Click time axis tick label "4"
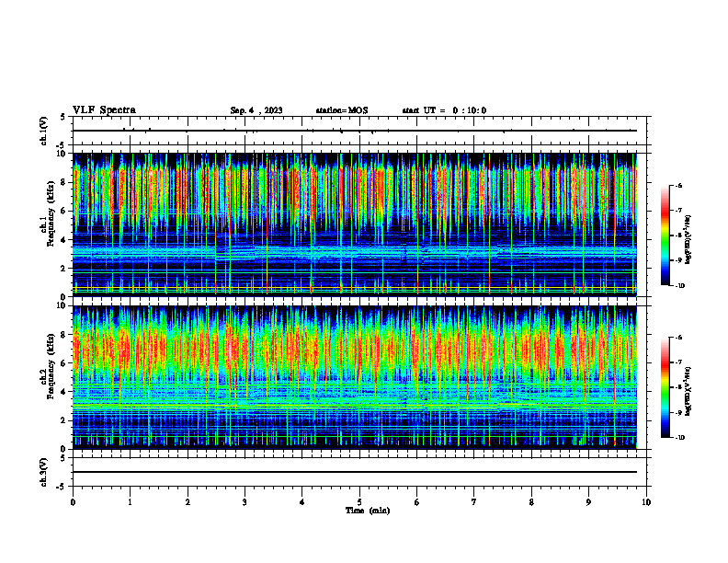Image resolution: width=728 pixels, height=563 pixels. (302, 502)
